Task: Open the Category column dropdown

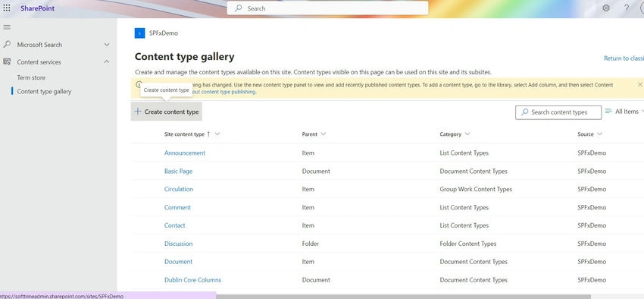Action: point(467,134)
